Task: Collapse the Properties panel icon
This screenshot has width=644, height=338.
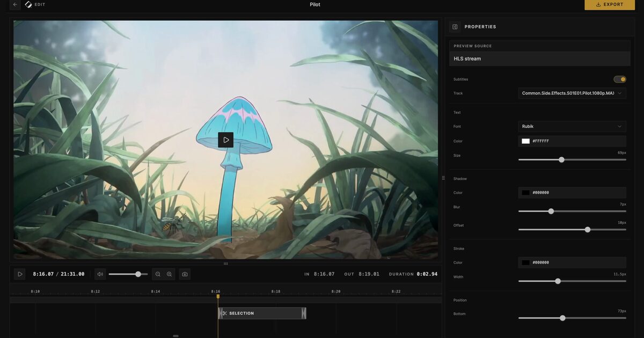Action: point(455,27)
